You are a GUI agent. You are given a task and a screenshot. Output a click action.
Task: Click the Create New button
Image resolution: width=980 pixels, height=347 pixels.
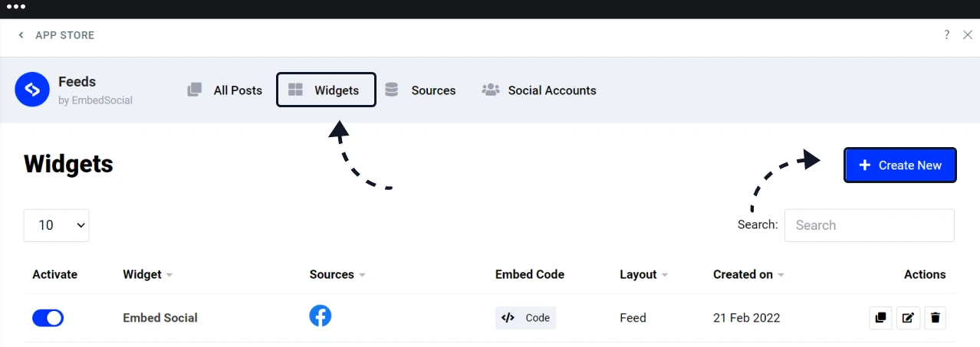900,165
